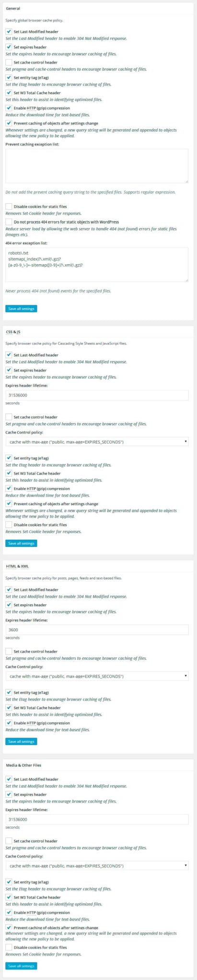Enable Set cache control header in General

(x=9, y=62)
